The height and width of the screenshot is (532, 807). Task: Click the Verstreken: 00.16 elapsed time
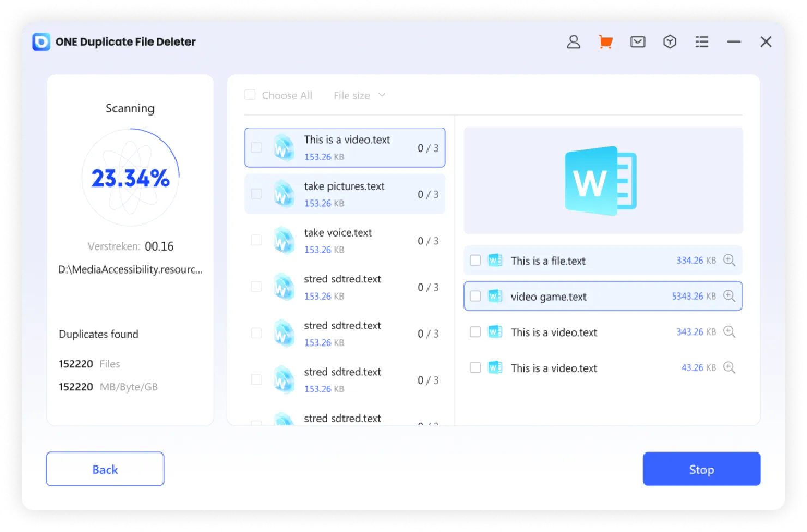pos(131,246)
